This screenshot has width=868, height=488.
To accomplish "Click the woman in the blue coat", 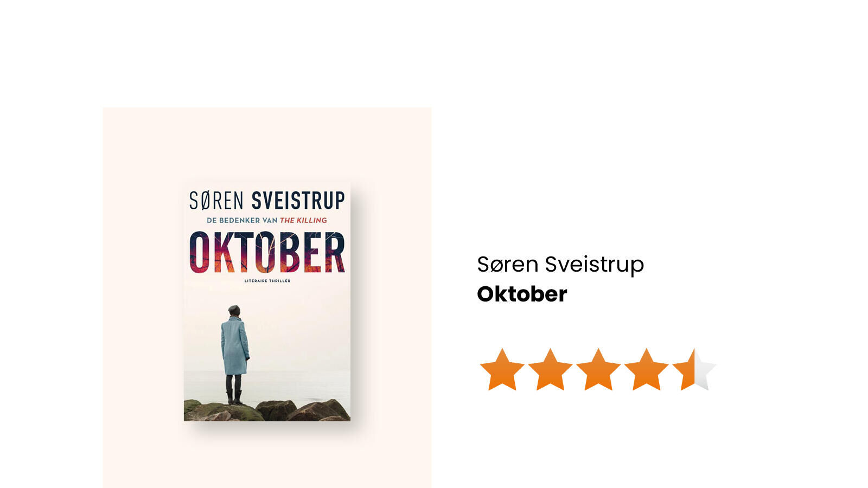I will (x=235, y=355).
